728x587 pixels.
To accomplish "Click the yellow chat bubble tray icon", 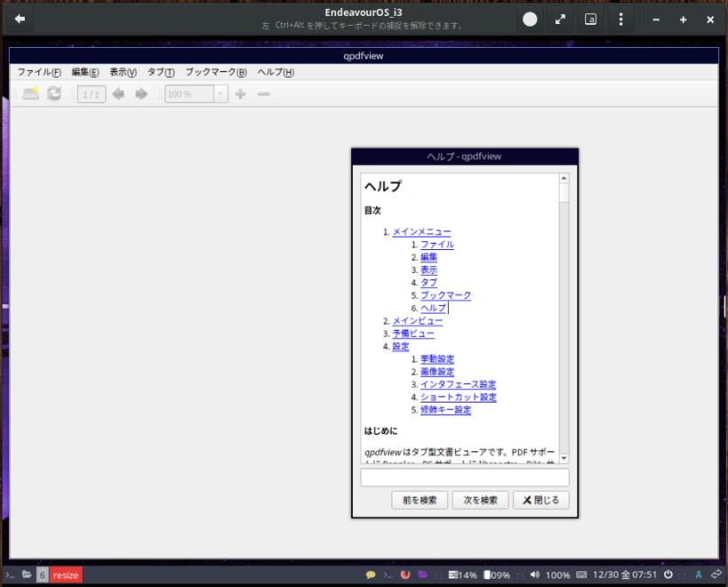I will [371, 575].
